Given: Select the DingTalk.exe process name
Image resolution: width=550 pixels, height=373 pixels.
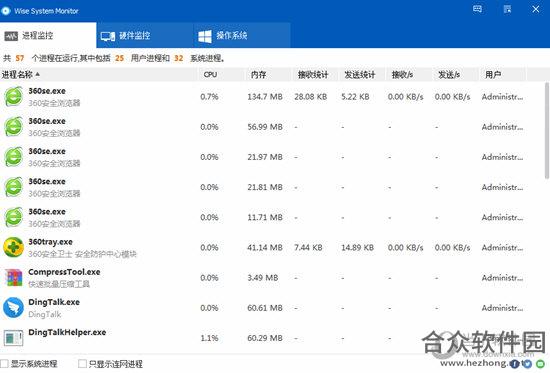Looking at the screenshot, I should [x=54, y=302].
